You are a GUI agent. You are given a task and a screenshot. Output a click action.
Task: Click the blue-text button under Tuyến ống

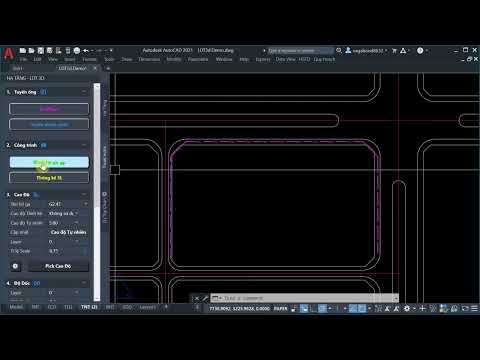pyautogui.click(x=49, y=124)
